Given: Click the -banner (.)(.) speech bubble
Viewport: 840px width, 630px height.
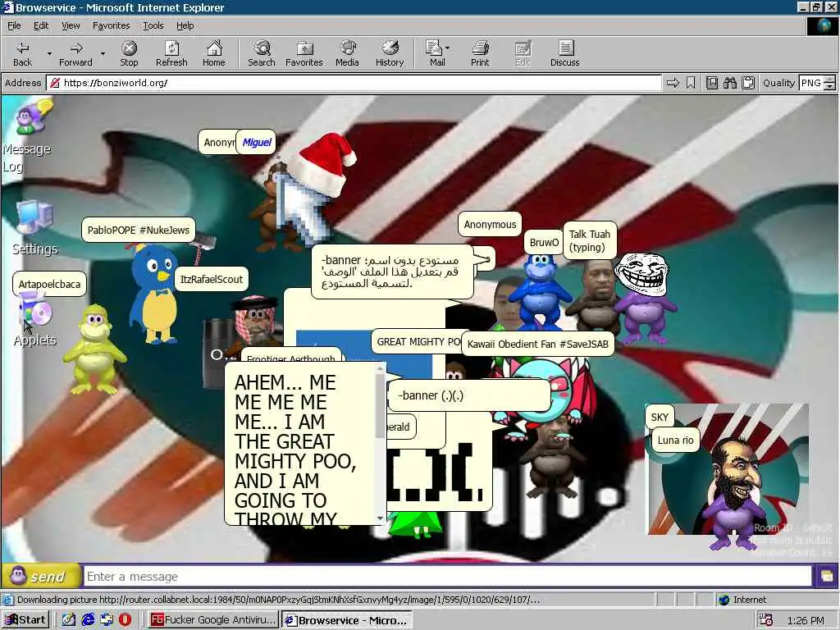Looking at the screenshot, I should (468, 395).
